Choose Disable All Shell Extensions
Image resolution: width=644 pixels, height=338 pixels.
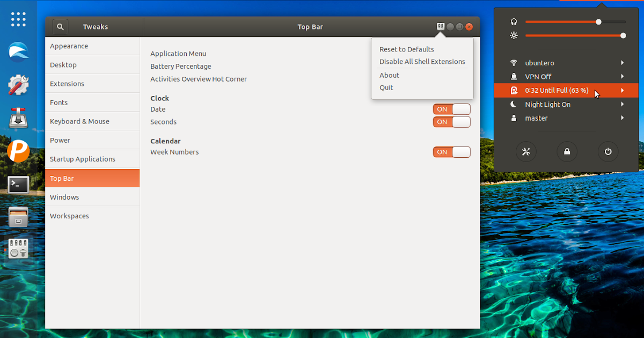coord(422,62)
